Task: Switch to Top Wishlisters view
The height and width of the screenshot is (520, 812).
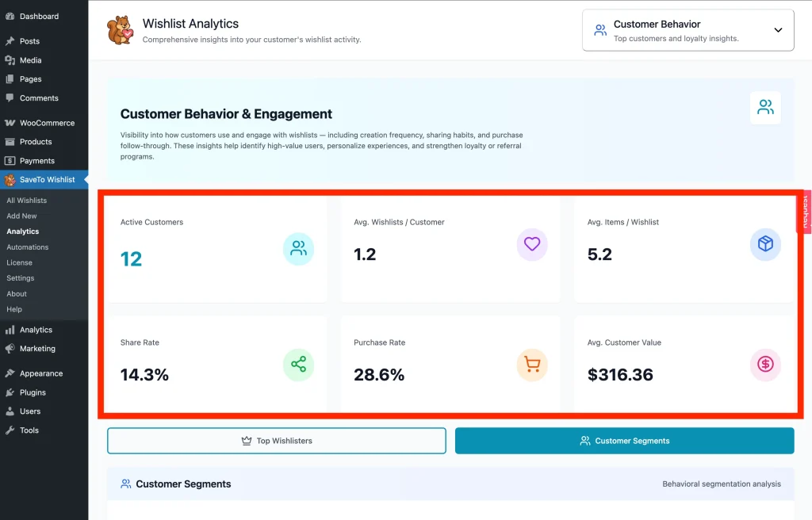Action: [x=276, y=441]
